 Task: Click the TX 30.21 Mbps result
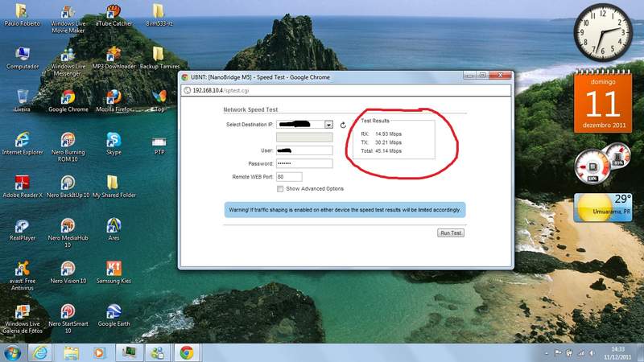pos(381,142)
